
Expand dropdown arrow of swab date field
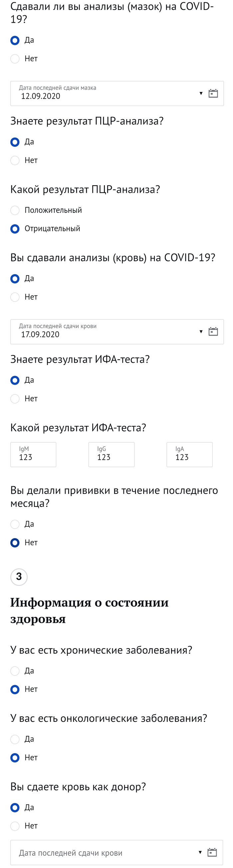(x=201, y=93)
